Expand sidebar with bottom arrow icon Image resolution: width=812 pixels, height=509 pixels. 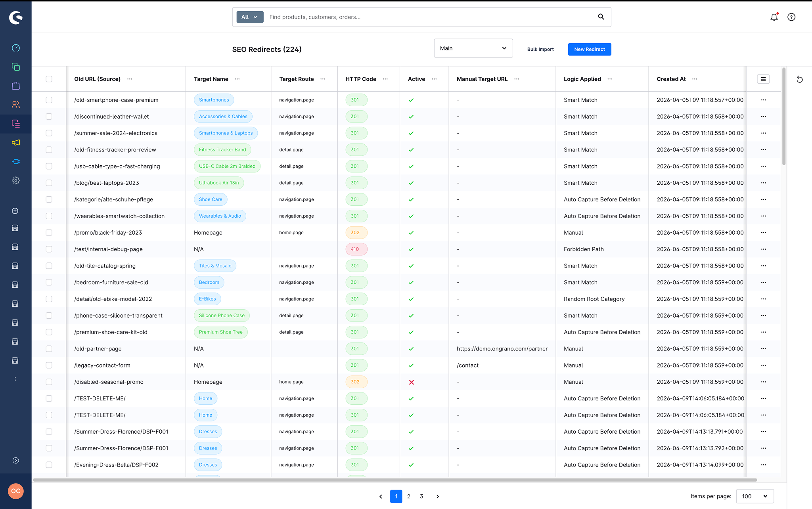click(15, 460)
